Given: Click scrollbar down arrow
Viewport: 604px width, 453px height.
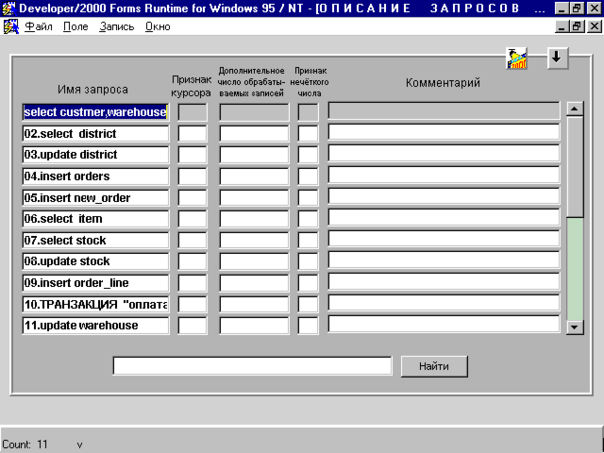Looking at the screenshot, I should (x=574, y=327).
